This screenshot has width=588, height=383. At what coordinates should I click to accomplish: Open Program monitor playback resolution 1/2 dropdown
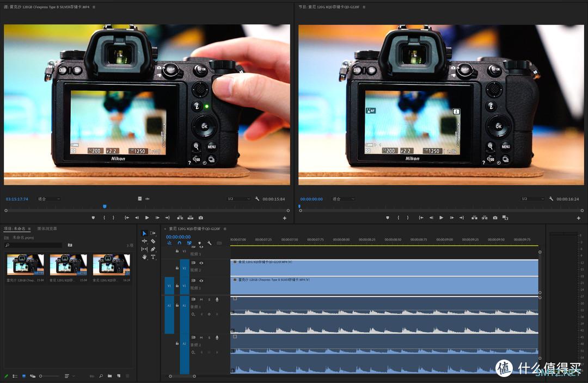[533, 199]
